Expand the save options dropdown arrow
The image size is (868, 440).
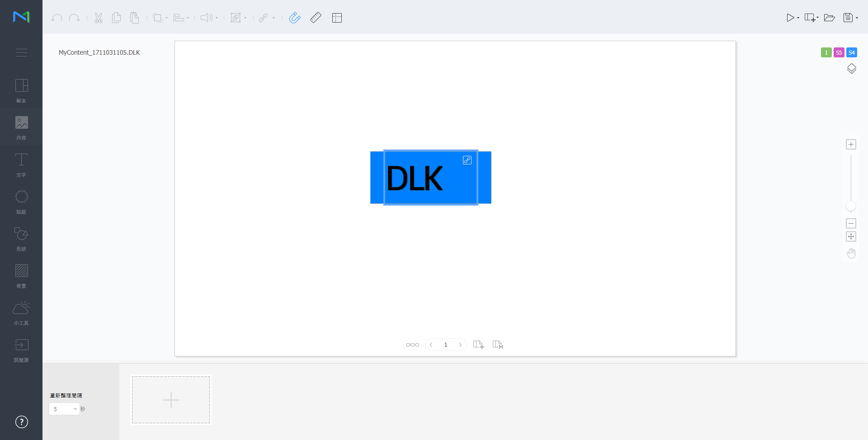point(857,18)
